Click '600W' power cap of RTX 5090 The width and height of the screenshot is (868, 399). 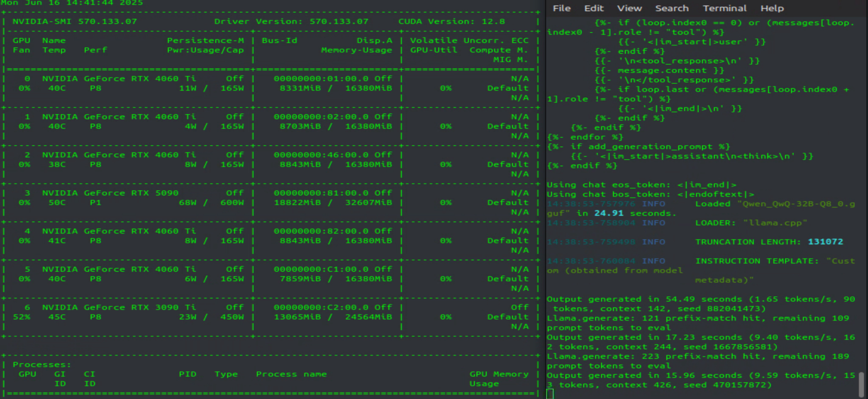232,202
